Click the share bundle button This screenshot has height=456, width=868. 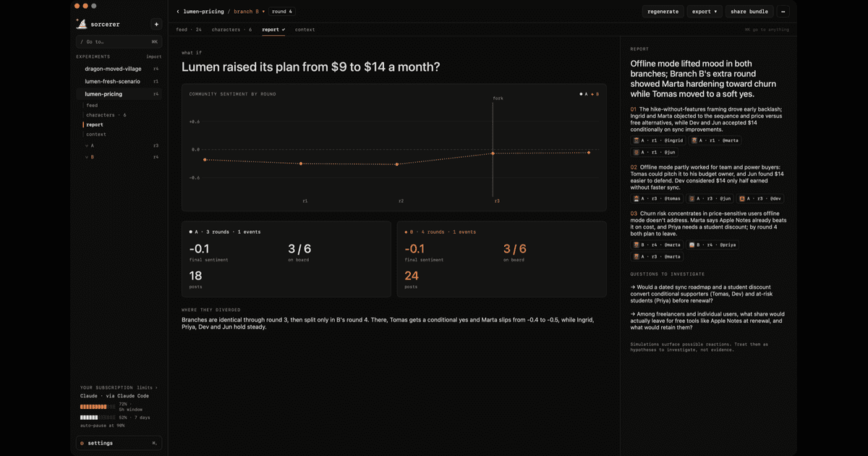[749, 12]
